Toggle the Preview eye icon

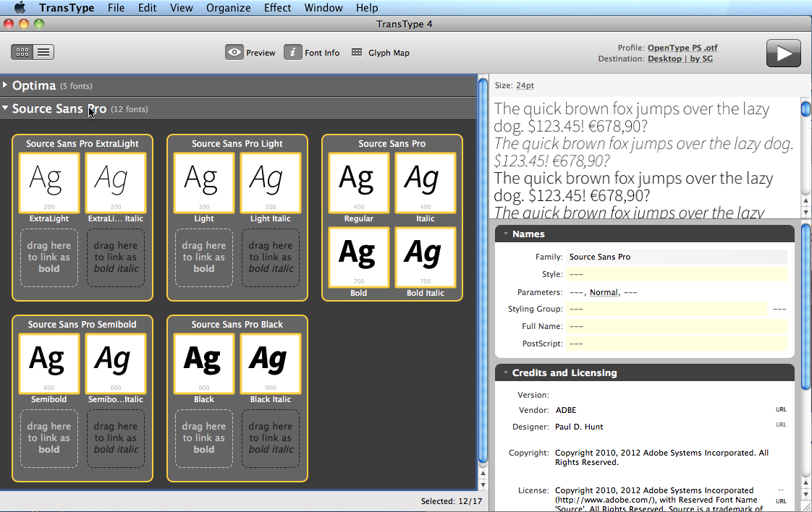[x=234, y=52]
